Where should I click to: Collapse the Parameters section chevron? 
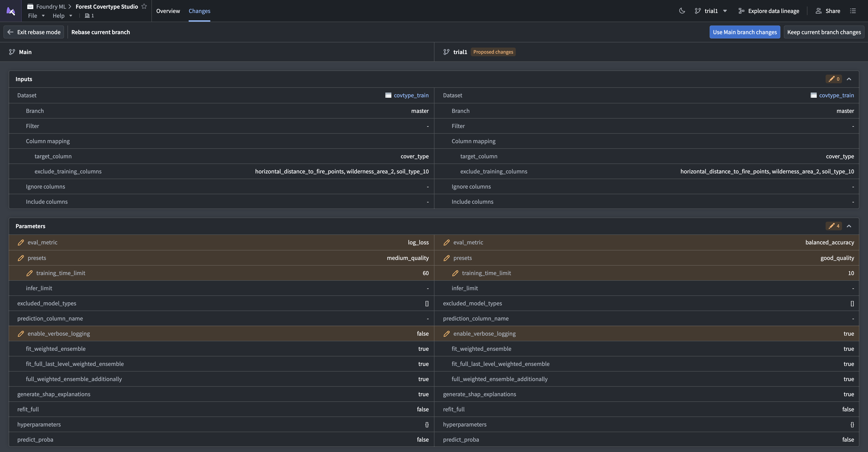(849, 226)
